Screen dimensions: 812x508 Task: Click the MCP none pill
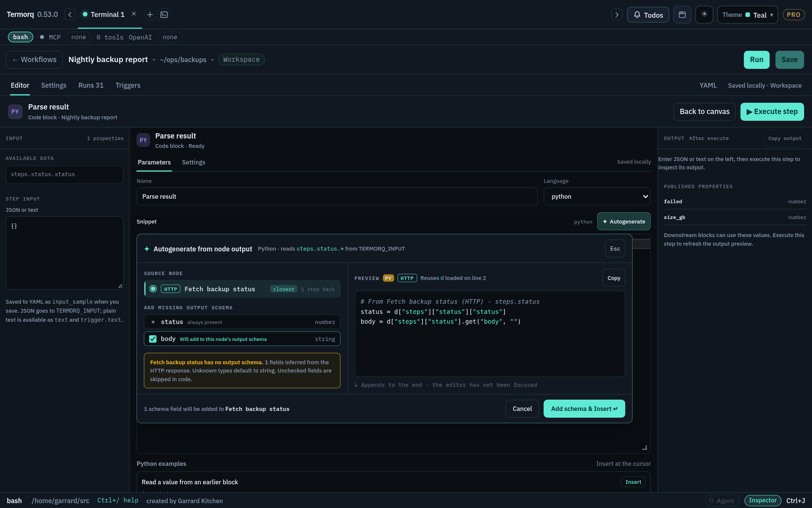pyautogui.click(x=79, y=37)
